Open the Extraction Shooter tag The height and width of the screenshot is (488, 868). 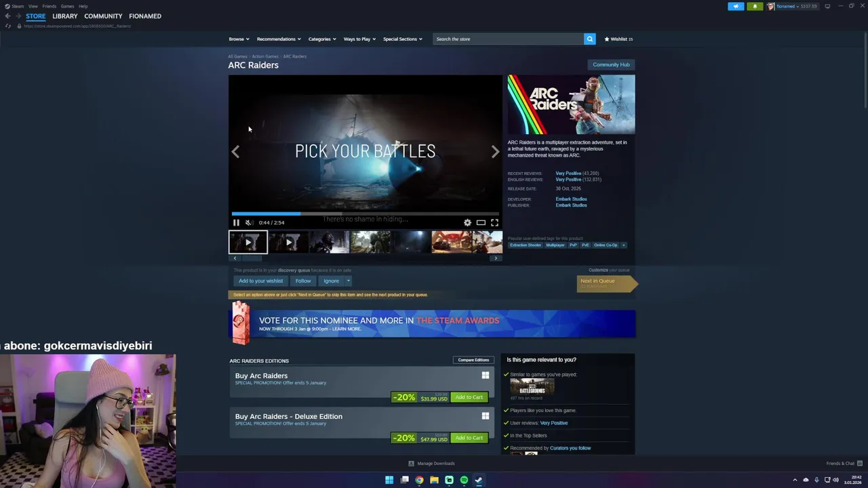[x=526, y=245]
